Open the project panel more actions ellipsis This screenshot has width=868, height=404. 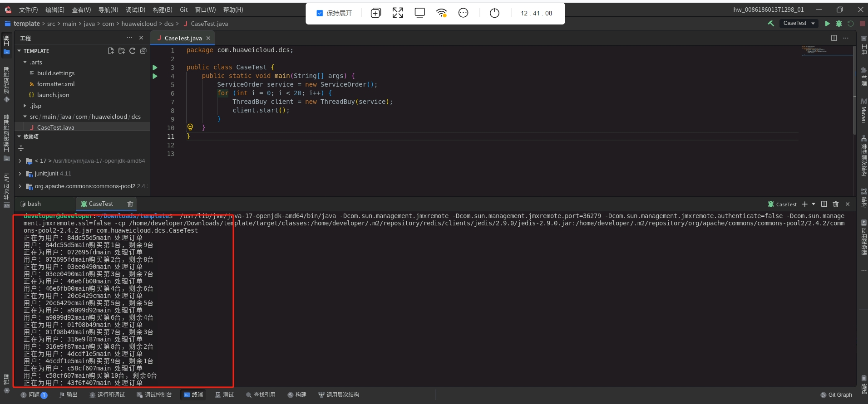point(129,38)
